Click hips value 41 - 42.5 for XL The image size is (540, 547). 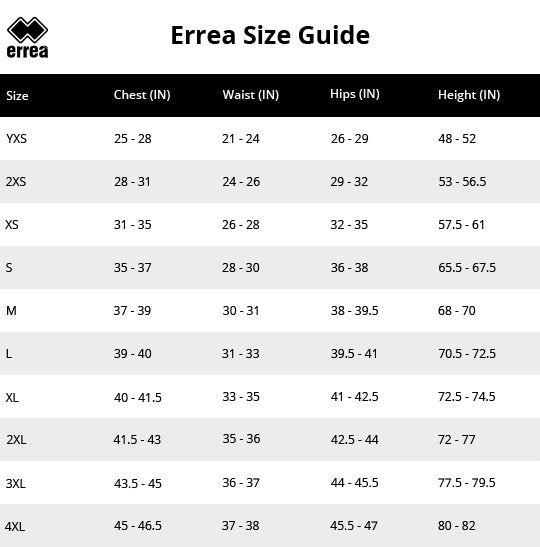[354, 397]
